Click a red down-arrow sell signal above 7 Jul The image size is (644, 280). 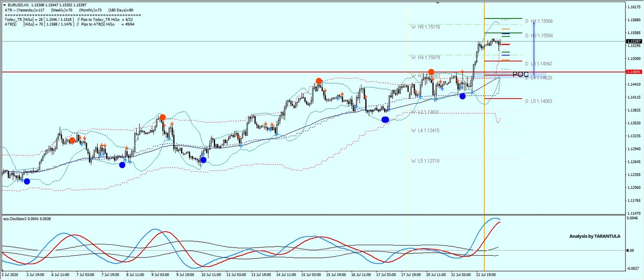[102, 144]
